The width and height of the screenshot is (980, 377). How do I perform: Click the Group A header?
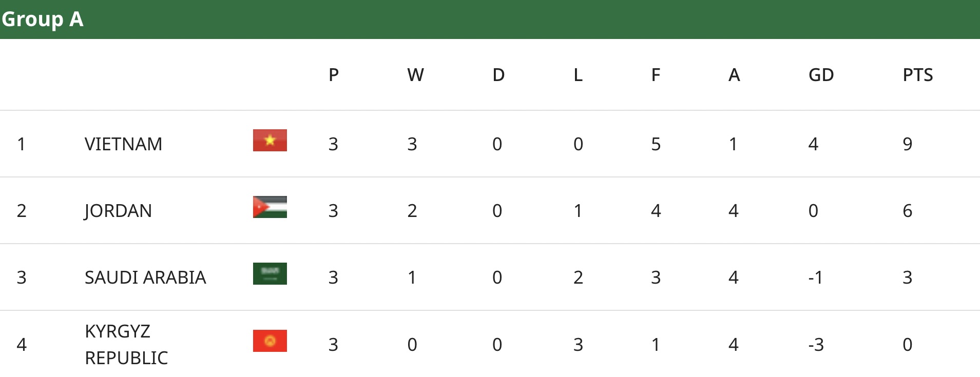43,19
